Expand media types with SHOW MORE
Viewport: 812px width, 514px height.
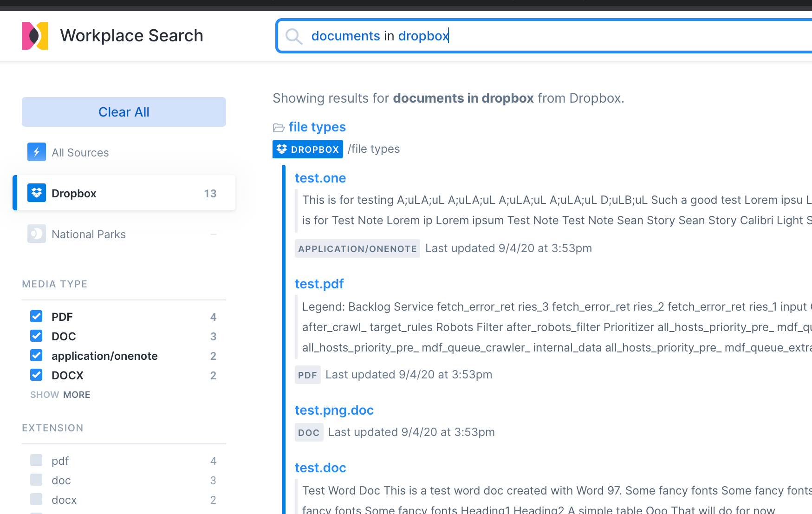(60, 395)
